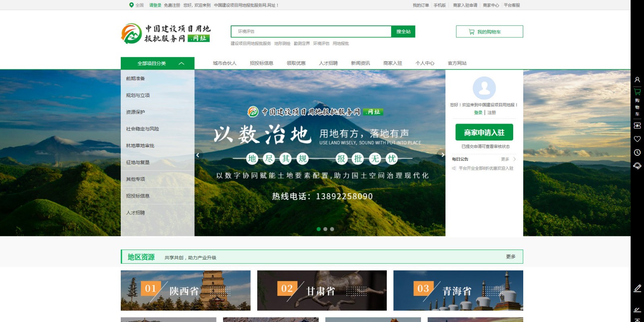Click the site logo 中国建设项目用地报批服务网
The height and width of the screenshot is (322, 644).
pyautogui.click(x=166, y=33)
